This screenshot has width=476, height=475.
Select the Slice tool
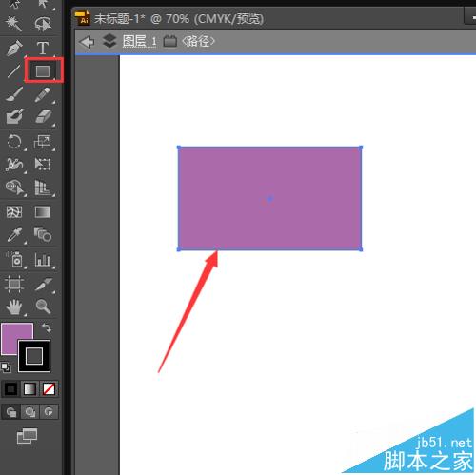pos(43,284)
